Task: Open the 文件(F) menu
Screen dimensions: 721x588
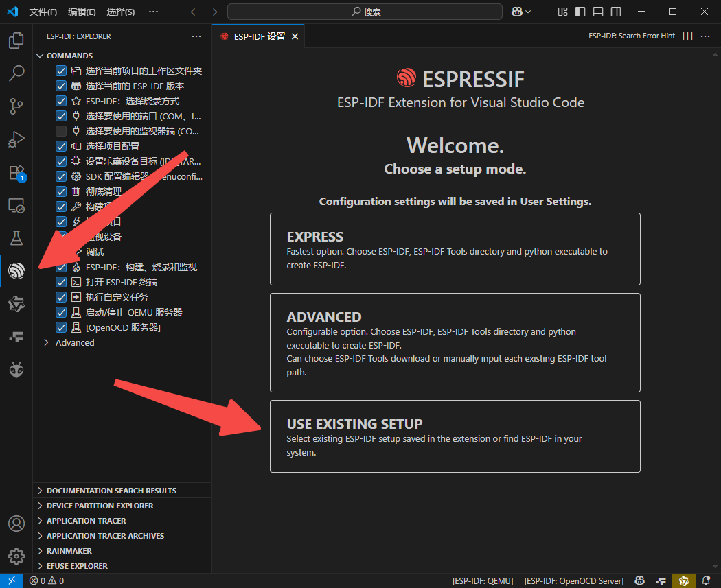Action: click(x=43, y=11)
